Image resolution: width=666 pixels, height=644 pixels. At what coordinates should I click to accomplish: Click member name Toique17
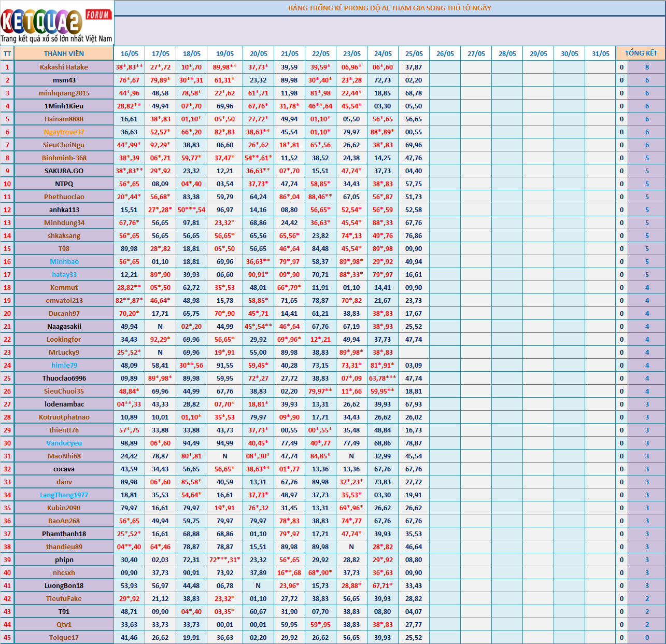click(64, 637)
